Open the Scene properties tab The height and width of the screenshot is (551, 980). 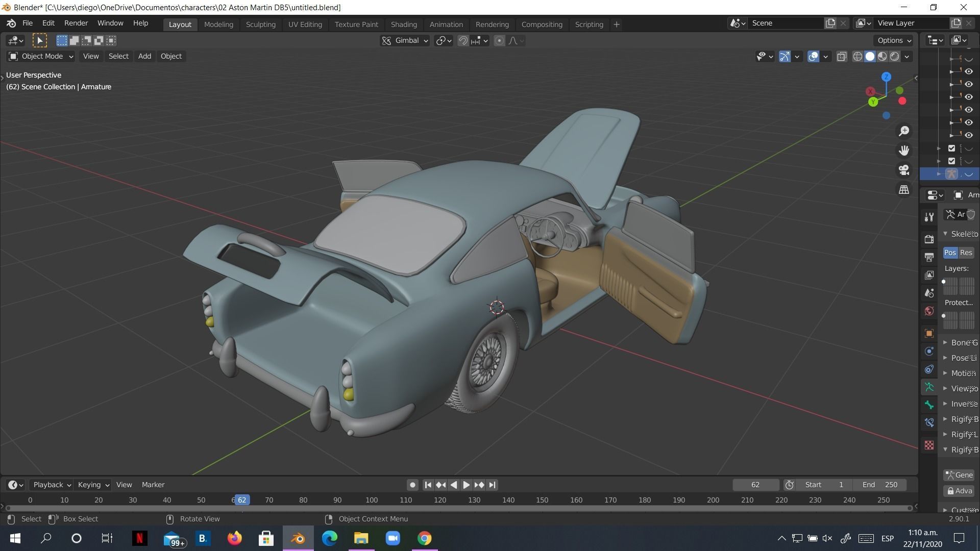coord(929,293)
